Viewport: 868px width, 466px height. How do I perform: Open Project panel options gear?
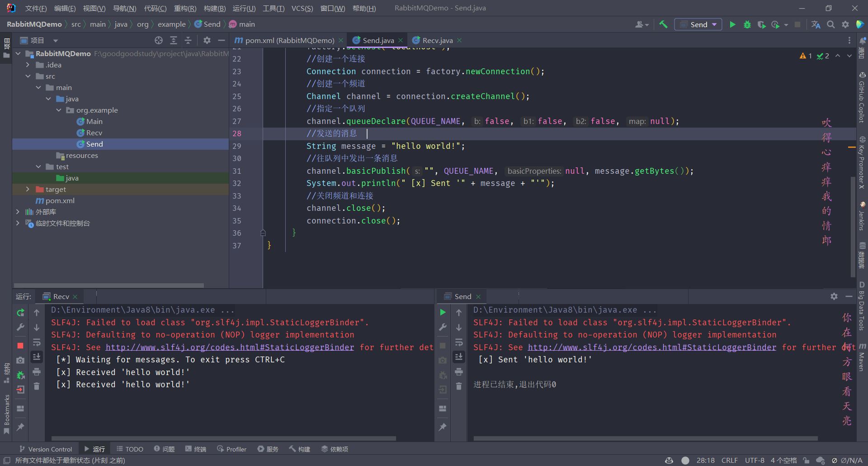[207, 40]
